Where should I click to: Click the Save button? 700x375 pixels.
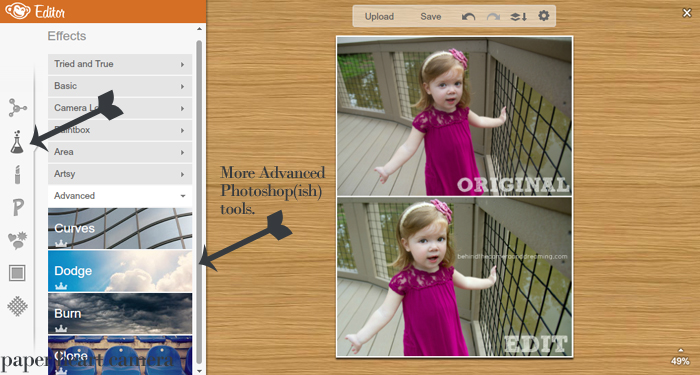tap(431, 17)
